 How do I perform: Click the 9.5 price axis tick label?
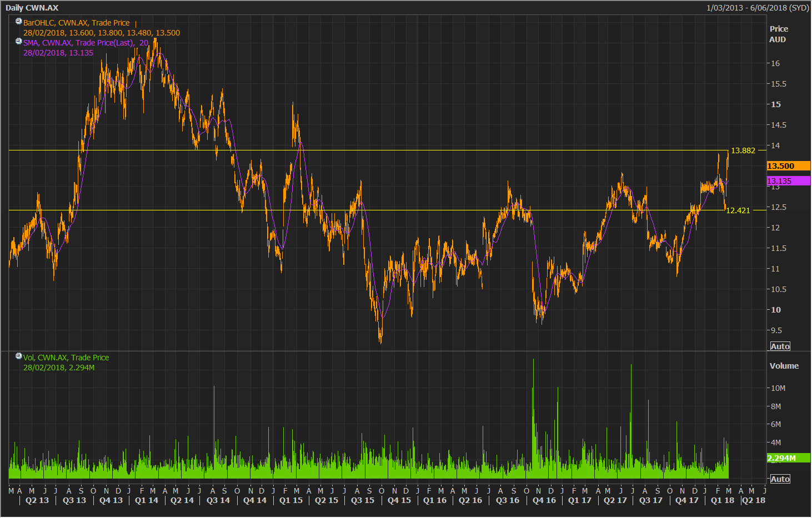776,330
